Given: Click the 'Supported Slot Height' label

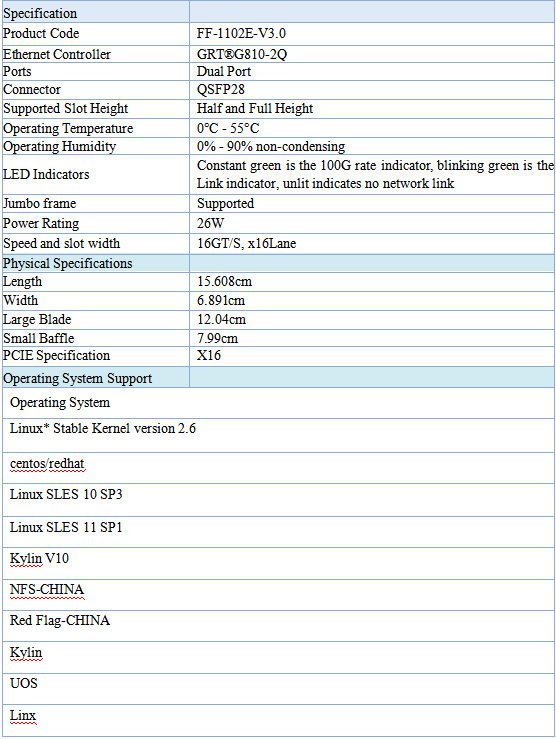Looking at the screenshot, I should pos(65,108).
